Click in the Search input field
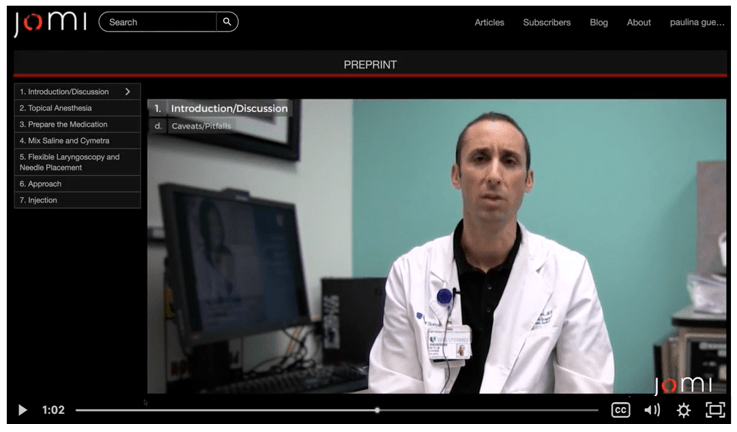 point(158,22)
